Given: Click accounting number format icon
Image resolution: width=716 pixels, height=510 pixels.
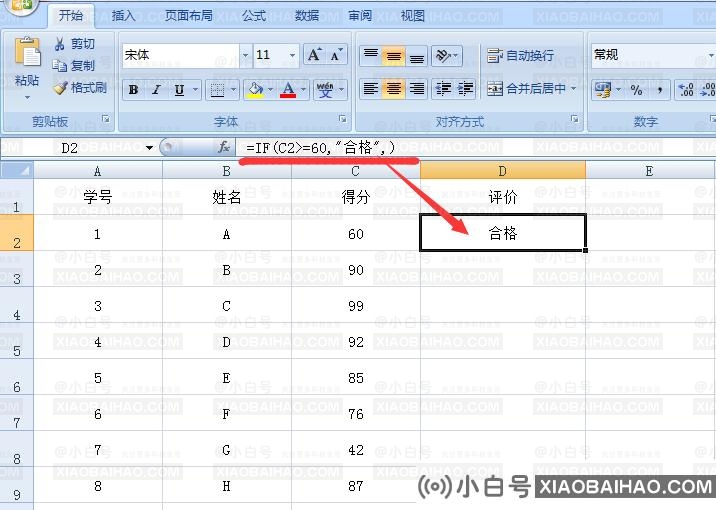Looking at the screenshot, I should coord(602,89).
